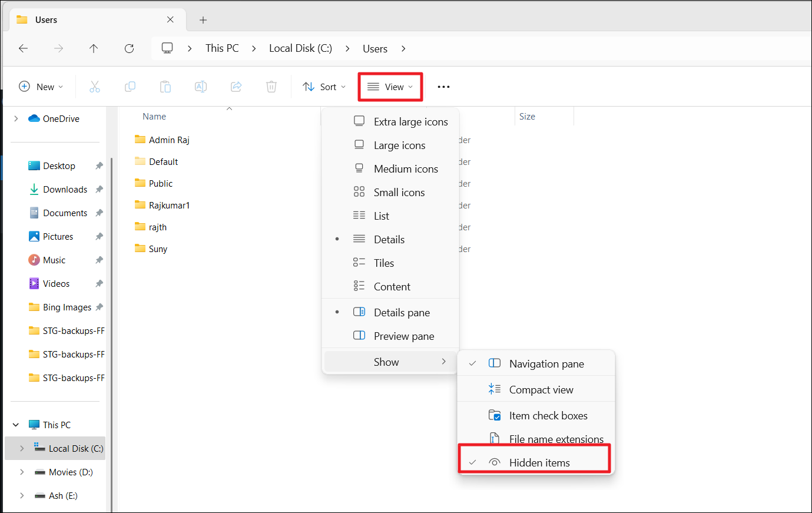Refresh the current folder view
This screenshot has height=513, width=812.
130,48
